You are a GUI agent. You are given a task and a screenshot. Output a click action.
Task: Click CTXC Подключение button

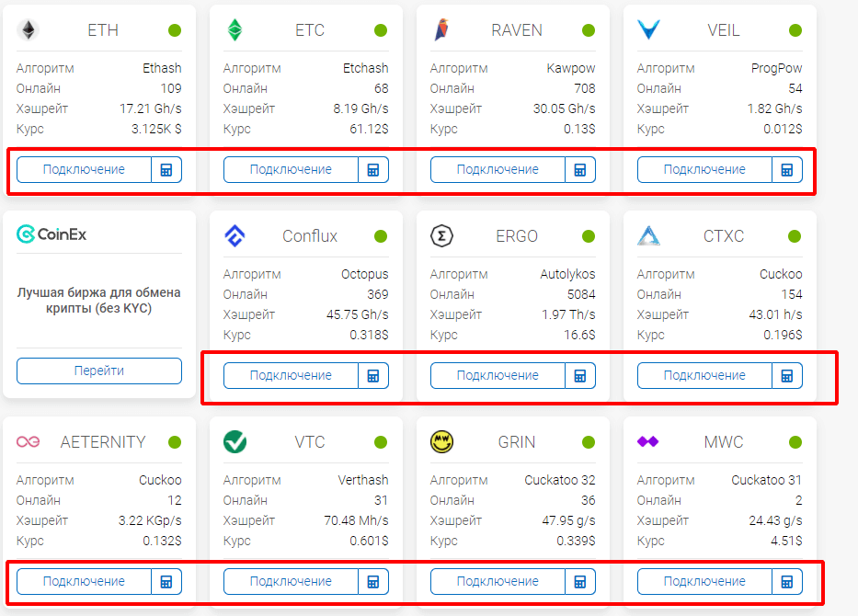pos(704,376)
